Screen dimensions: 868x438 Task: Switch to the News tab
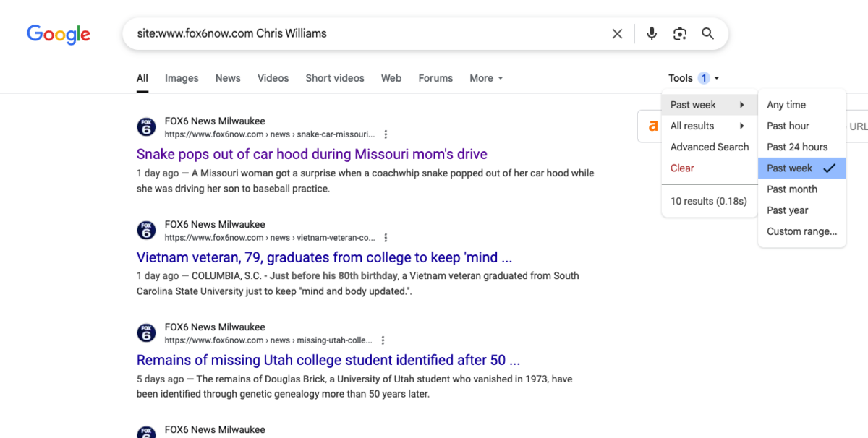(227, 78)
